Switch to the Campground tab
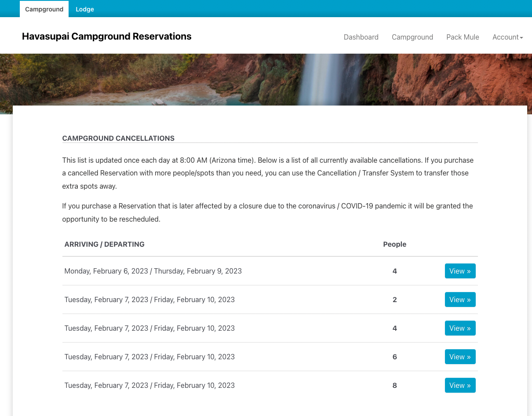 (x=44, y=9)
